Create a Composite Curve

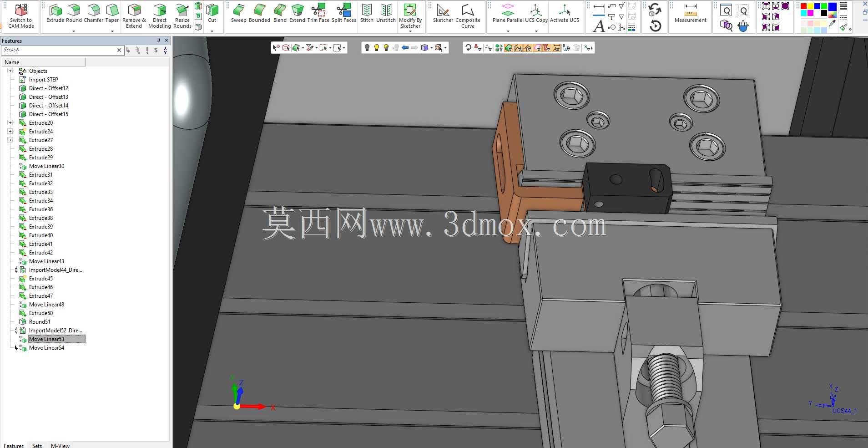point(468,16)
